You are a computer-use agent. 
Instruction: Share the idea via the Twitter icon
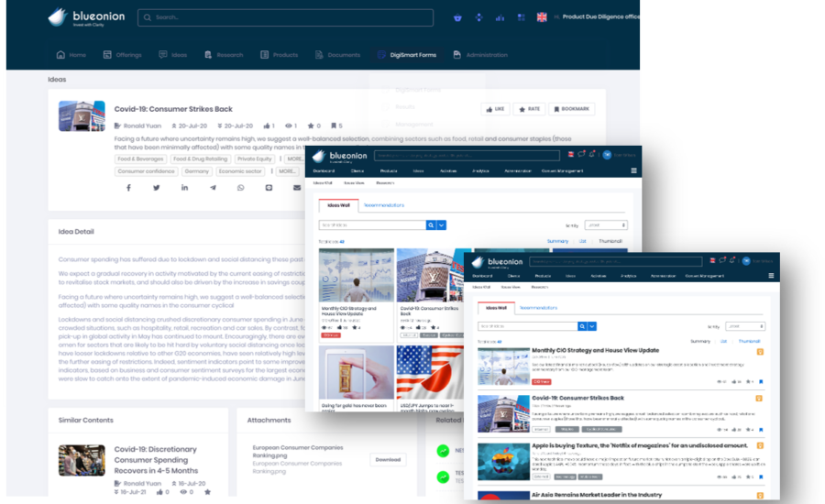[156, 188]
